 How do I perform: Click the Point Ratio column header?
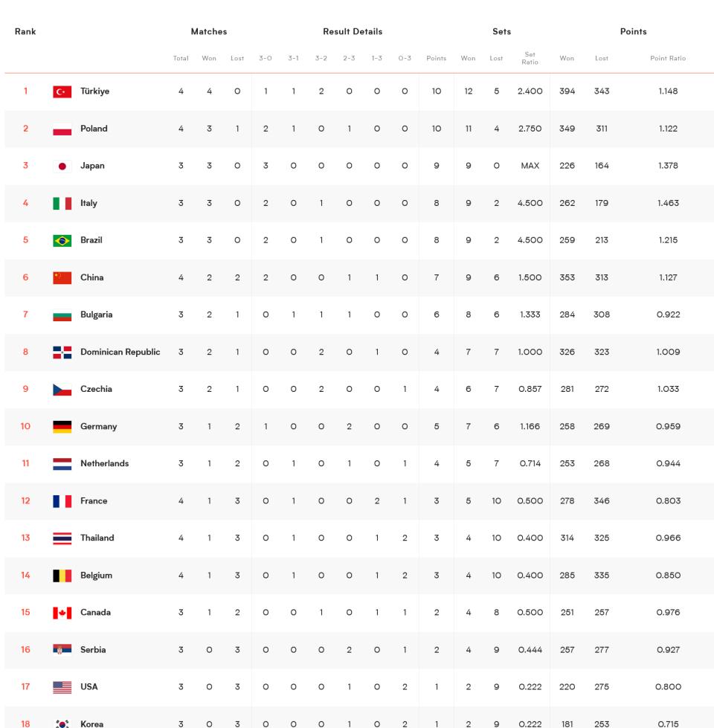click(x=668, y=58)
